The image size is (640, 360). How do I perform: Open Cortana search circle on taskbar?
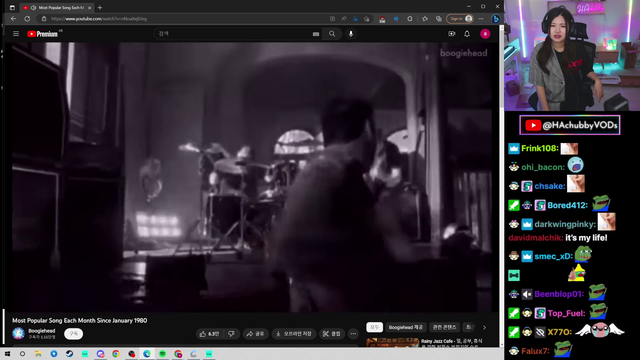(22, 354)
